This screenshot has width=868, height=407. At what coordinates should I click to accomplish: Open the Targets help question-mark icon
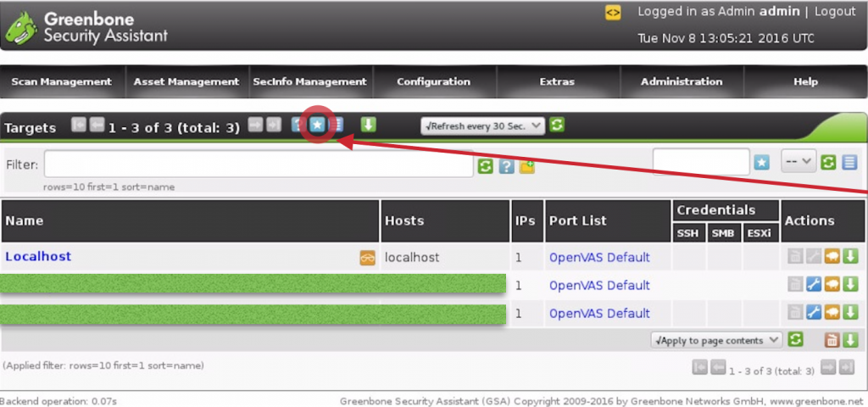pyautogui.click(x=297, y=125)
